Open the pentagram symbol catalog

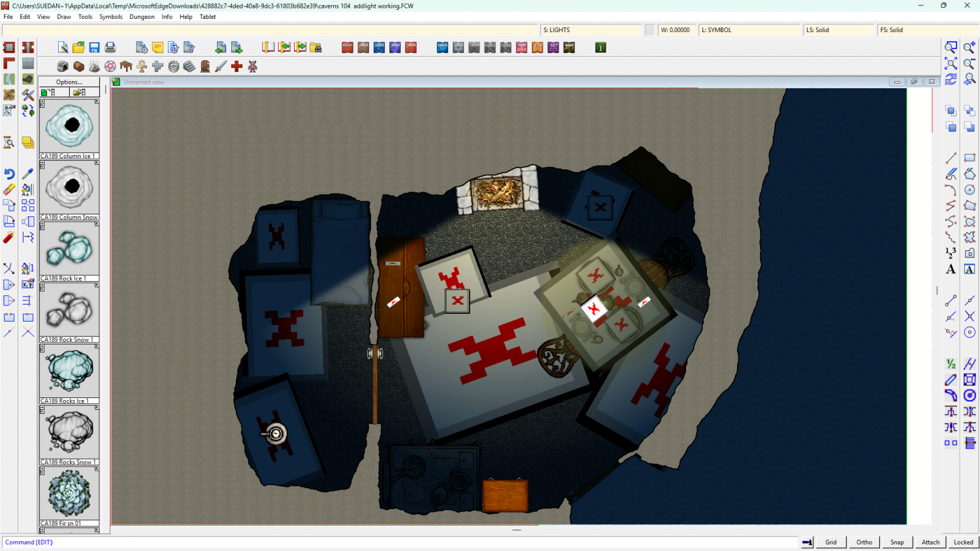pyautogui.click(x=110, y=67)
